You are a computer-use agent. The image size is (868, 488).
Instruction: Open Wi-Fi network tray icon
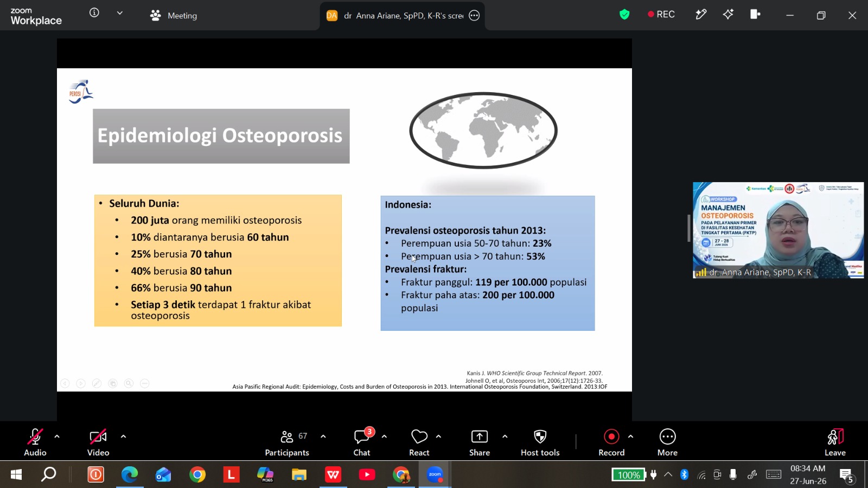coord(701,475)
